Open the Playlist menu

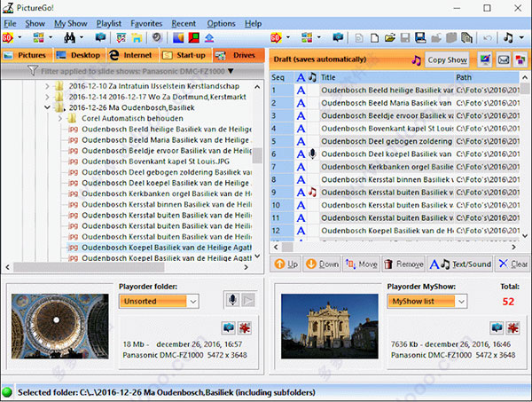tap(108, 24)
